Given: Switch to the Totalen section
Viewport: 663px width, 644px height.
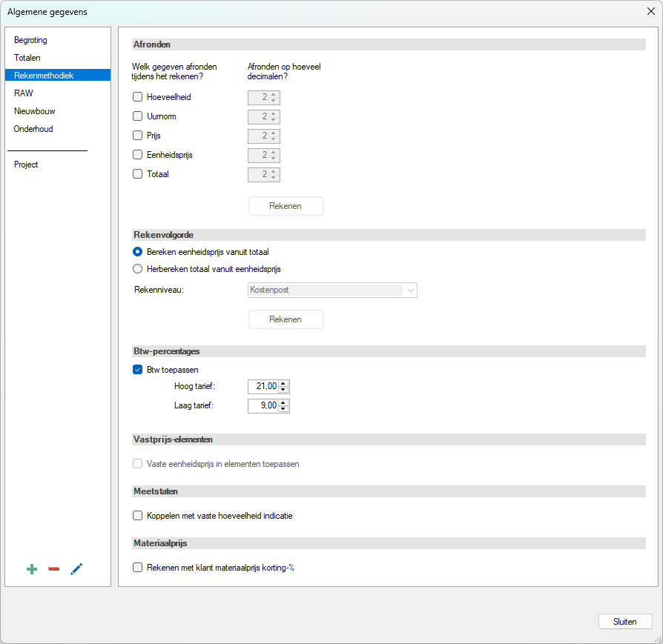Looking at the screenshot, I should 27,58.
